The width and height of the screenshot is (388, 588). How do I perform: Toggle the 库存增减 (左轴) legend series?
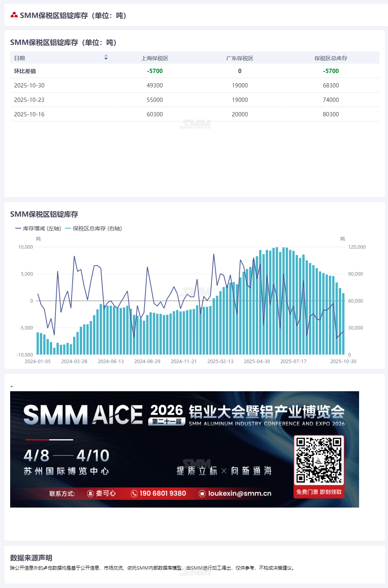(38, 228)
